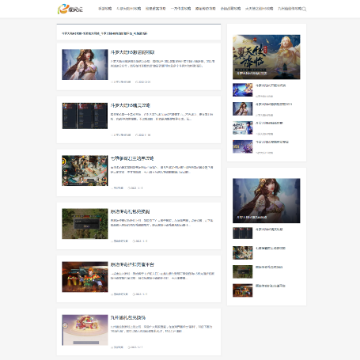Select the first navigation menu item
This screenshot has width=360, height=360.
pyautogui.click(x=105, y=9)
